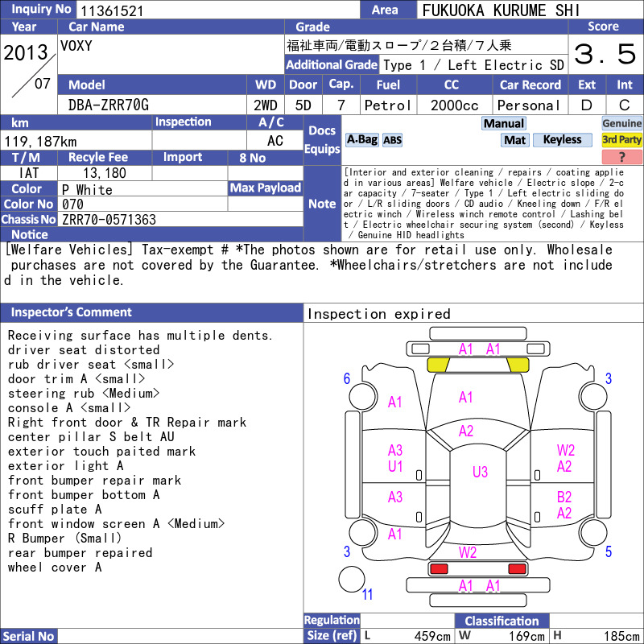Click the 'driver seat distorted' comment
The image size is (644, 644).
pyautogui.click(x=84, y=350)
